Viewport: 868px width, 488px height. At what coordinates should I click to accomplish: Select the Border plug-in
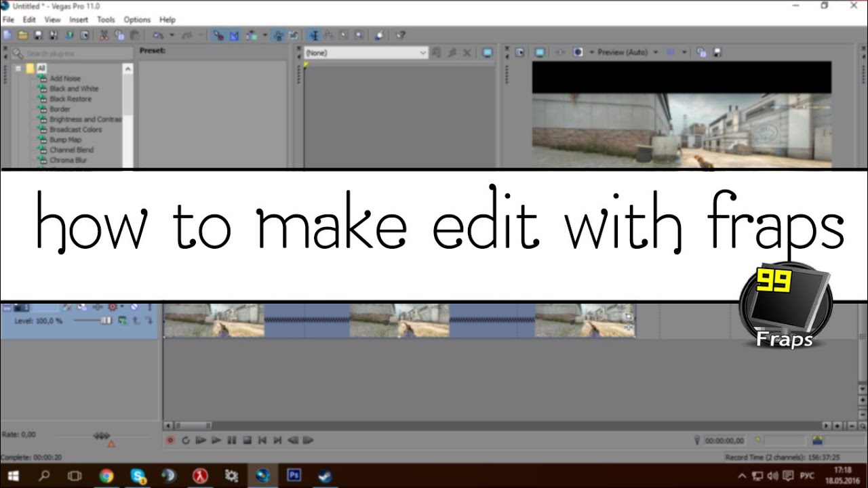[x=60, y=109]
